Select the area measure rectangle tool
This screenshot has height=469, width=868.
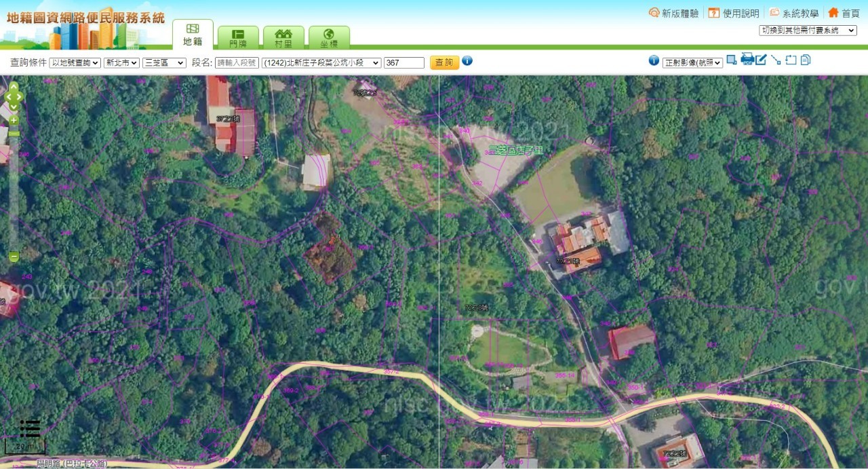(791, 60)
